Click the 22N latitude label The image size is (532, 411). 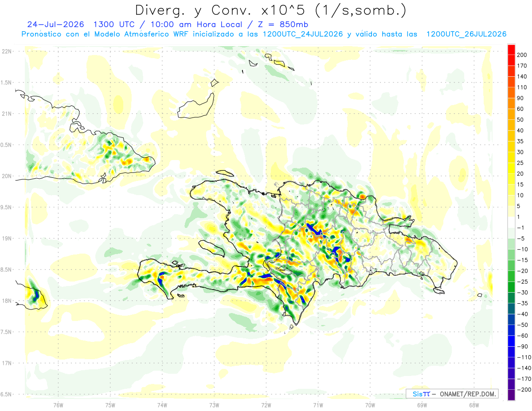pos(6,51)
